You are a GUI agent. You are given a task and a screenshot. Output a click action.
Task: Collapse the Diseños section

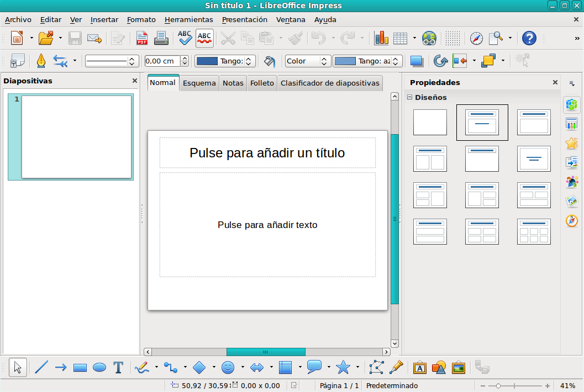point(410,97)
